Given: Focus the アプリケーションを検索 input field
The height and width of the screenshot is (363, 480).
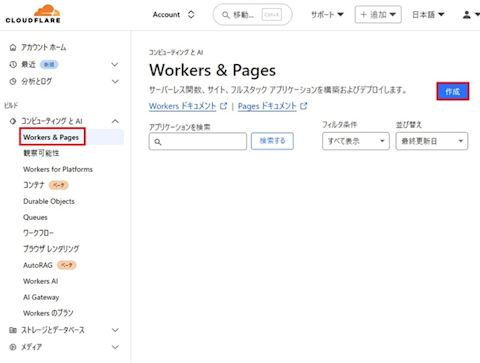Looking at the screenshot, I should [198, 141].
